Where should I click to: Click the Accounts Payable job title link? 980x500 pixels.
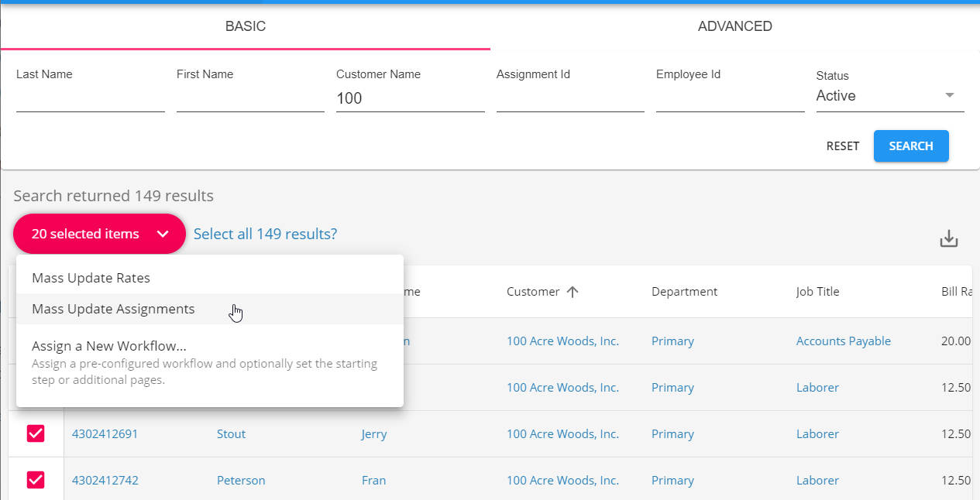pyautogui.click(x=843, y=341)
